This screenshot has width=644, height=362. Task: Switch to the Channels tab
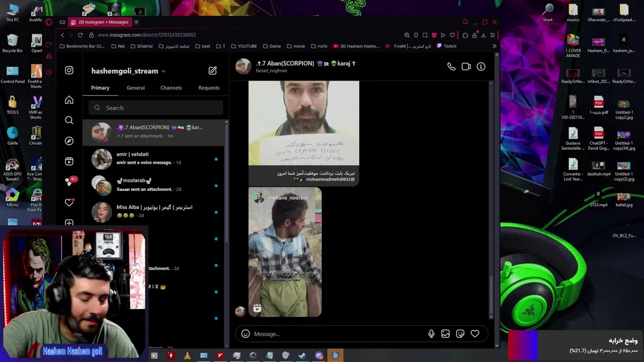coord(171,88)
